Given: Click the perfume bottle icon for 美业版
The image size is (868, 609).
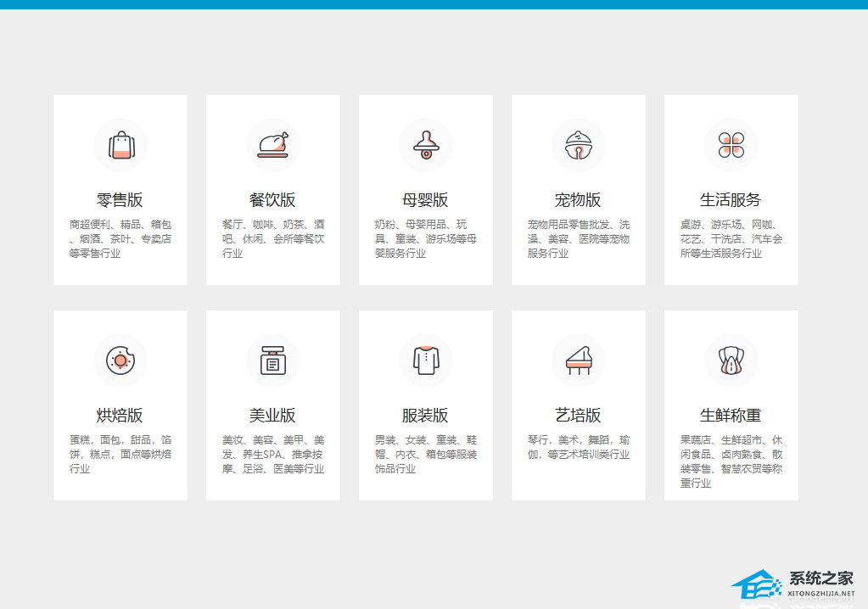Looking at the screenshot, I should (273, 360).
